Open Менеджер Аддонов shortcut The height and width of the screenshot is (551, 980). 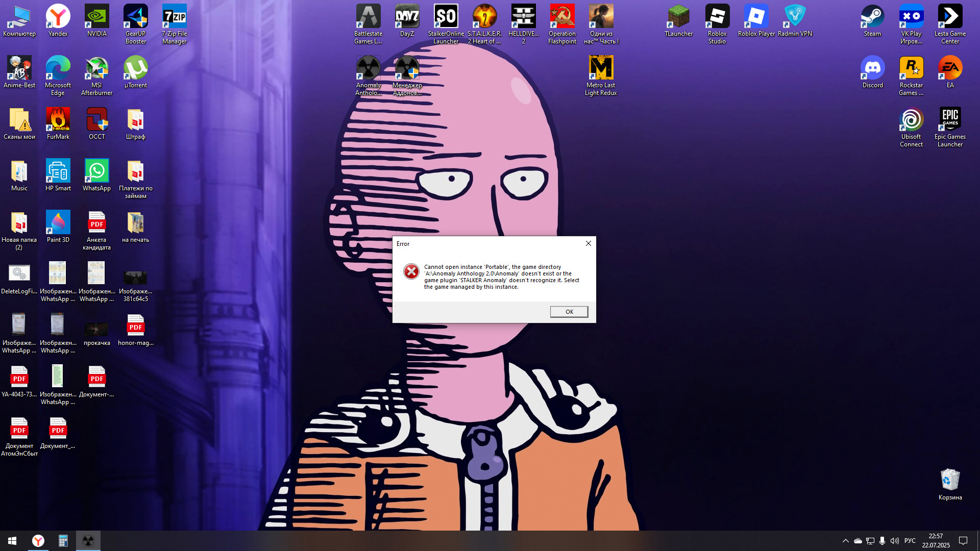[407, 76]
